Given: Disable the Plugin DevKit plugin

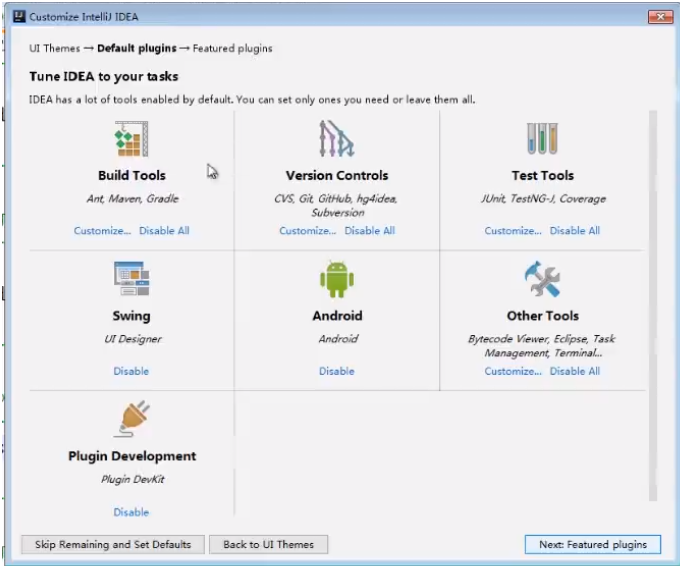Looking at the screenshot, I should pyautogui.click(x=131, y=512).
